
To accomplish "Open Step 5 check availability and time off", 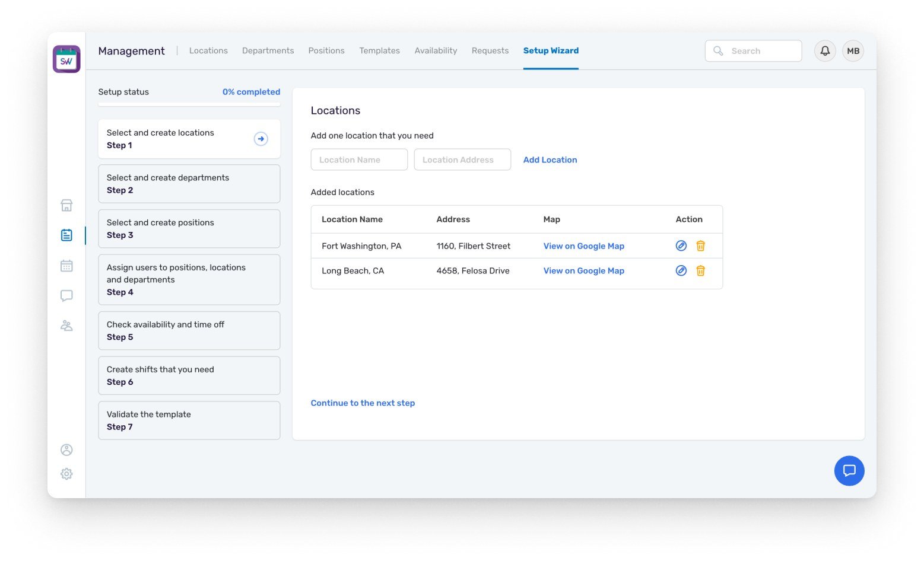I will tap(189, 331).
